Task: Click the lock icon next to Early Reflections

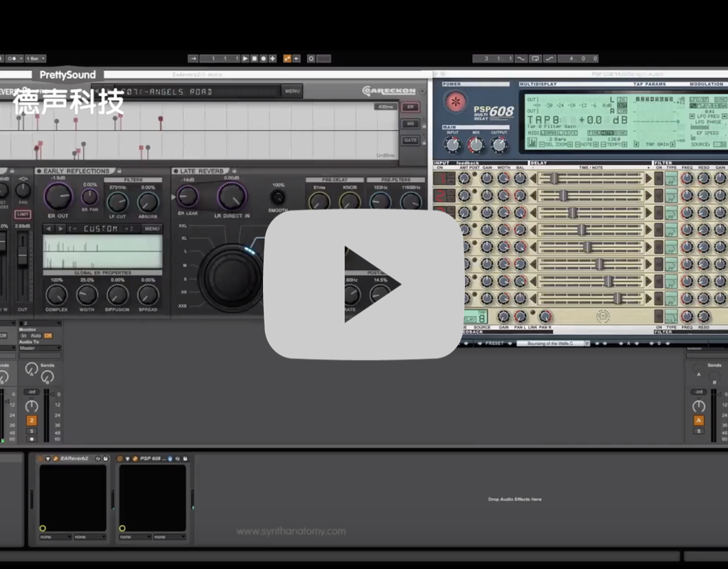Action: 119,171
